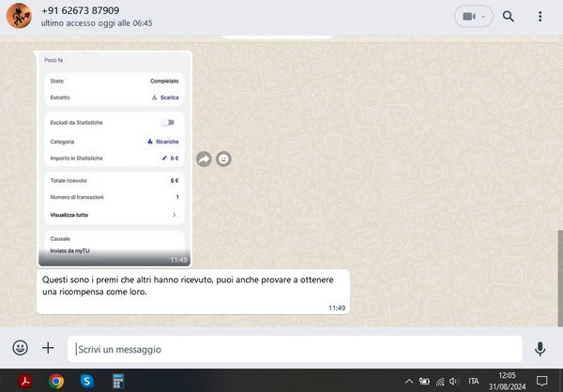
Task: Open the attach plus menu
Action: click(x=48, y=348)
